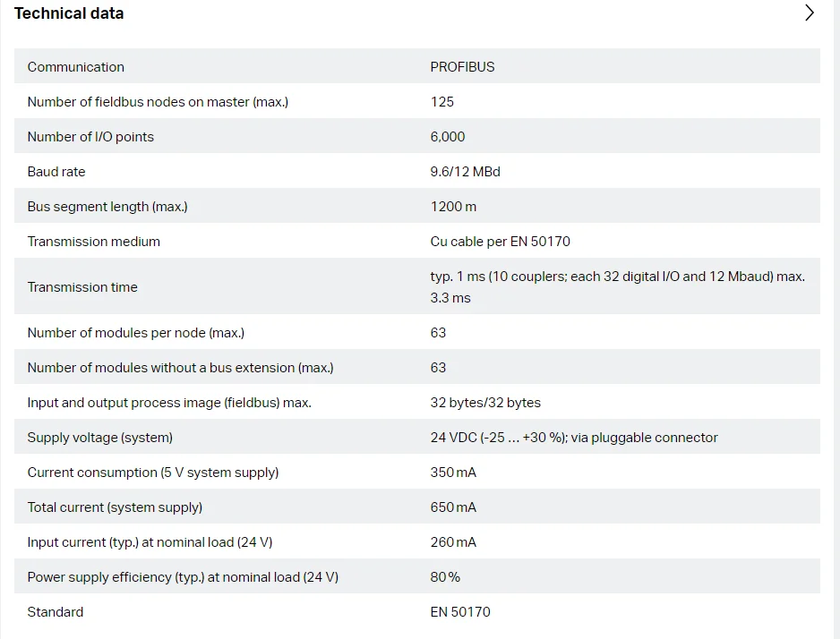The image size is (840, 639).
Task: Select the Bus segment length row
Action: pyautogui.click(x=416, y=207)
